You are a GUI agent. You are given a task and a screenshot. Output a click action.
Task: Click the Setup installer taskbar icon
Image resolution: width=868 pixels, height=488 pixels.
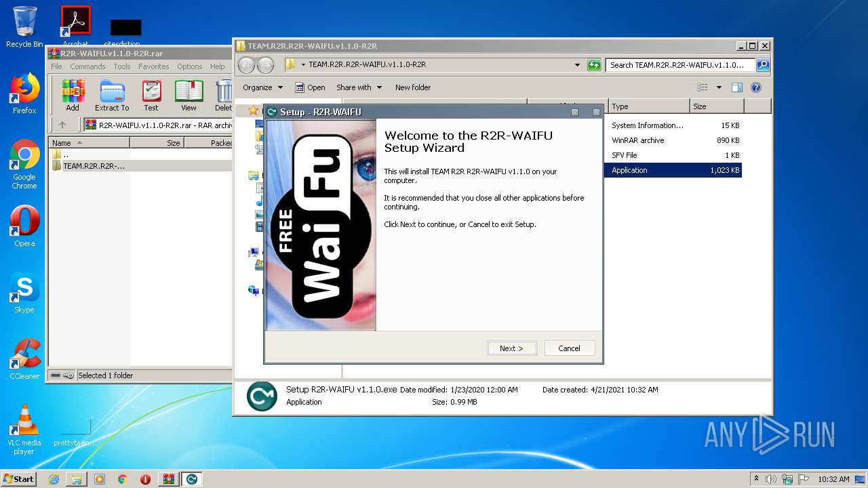coord(192,479)
